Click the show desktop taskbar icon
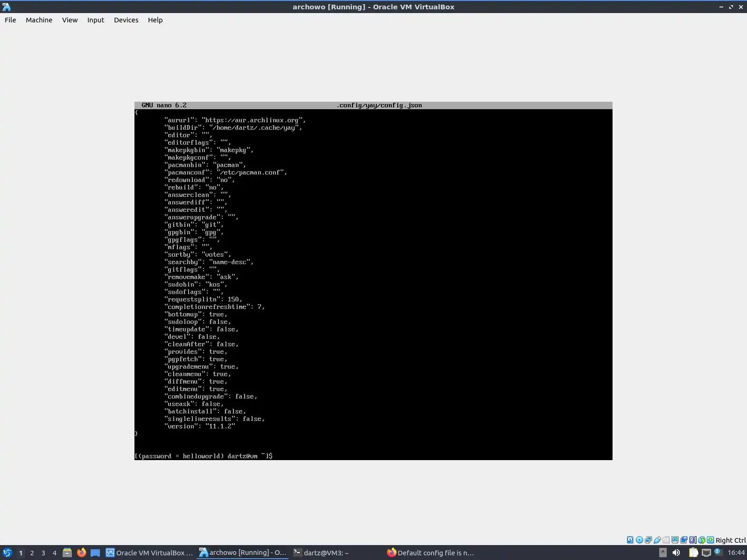Viewport: 747px width, 560px height. [x=95, y=553]
